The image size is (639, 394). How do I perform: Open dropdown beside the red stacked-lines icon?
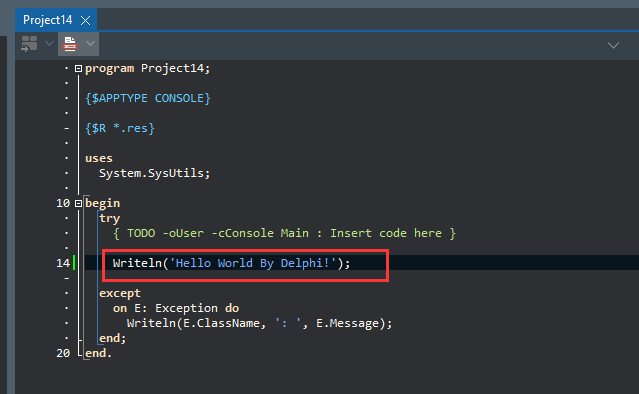90,43
